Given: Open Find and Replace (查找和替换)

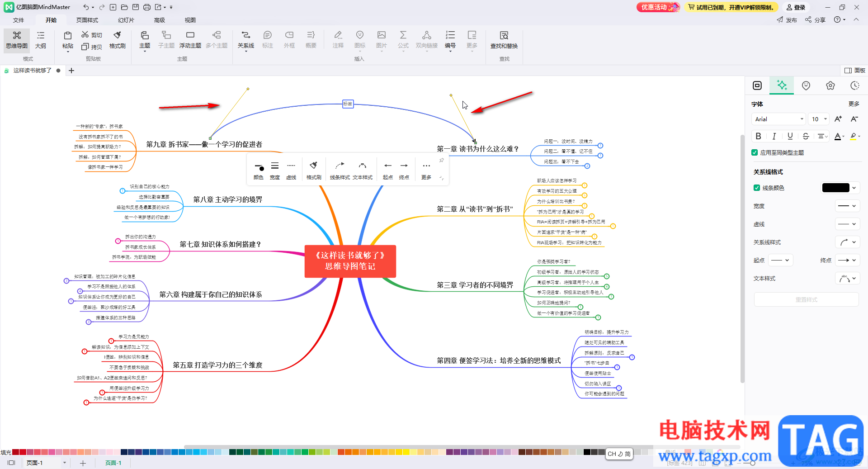Looking at the screenshot, I should tap(504, 40).
